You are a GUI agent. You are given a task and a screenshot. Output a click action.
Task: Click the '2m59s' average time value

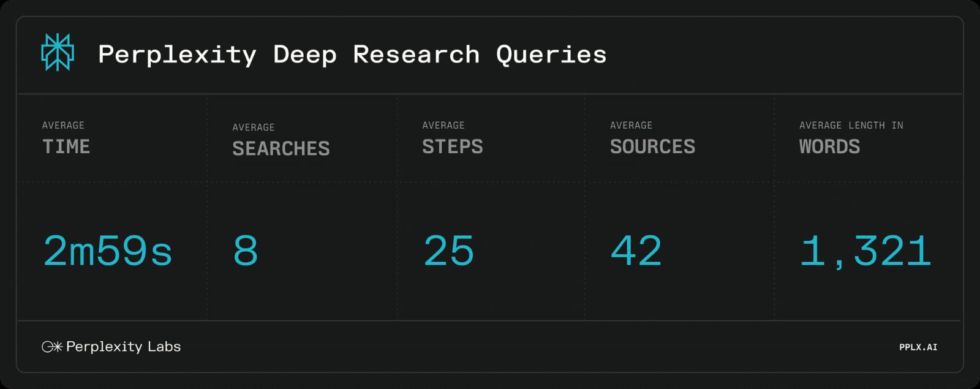point(108,251)
